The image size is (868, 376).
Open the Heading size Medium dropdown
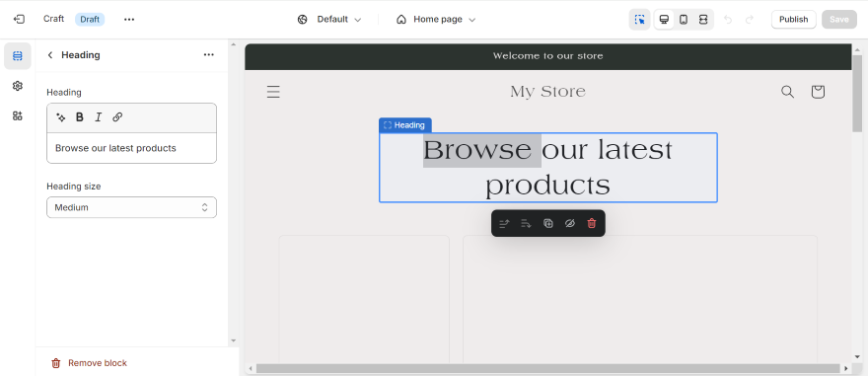[132, 207]
